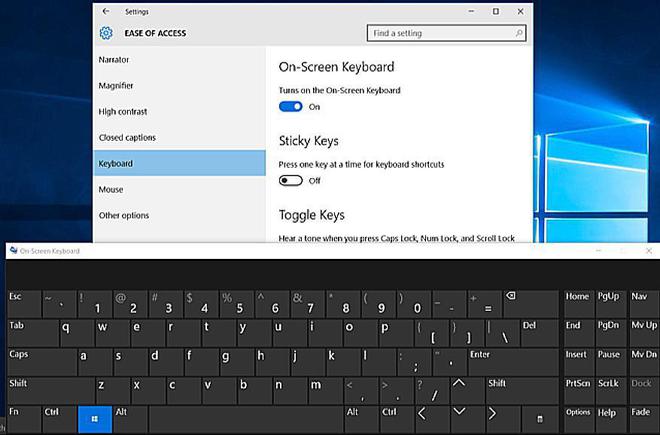660x435 pixels.
Task: Select Closed captions in the sidebar
Action: click(x=179, y=137)
